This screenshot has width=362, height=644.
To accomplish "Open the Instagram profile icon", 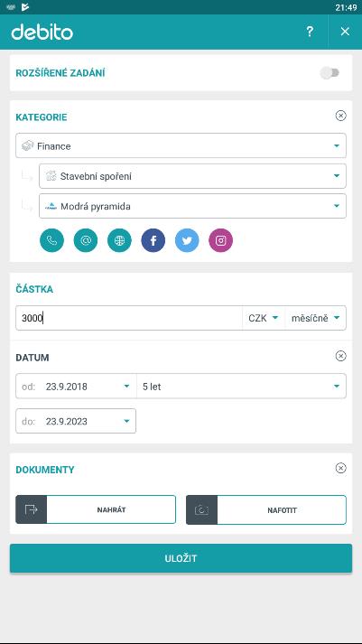I will tap(221, 240).
